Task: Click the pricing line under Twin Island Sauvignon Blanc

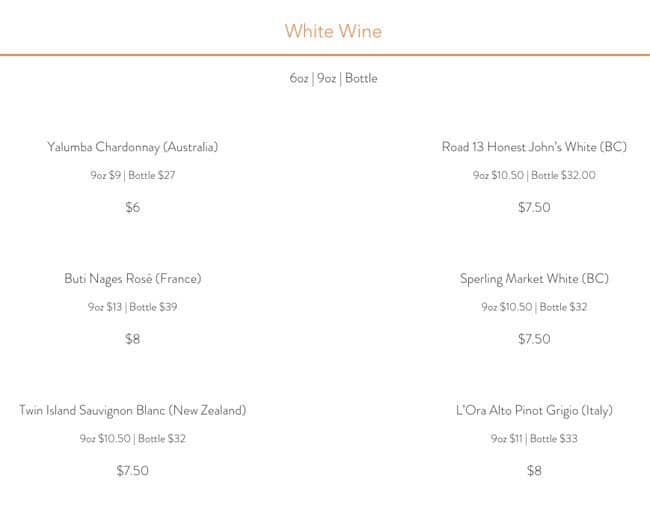Action: (x=132, y=439)
